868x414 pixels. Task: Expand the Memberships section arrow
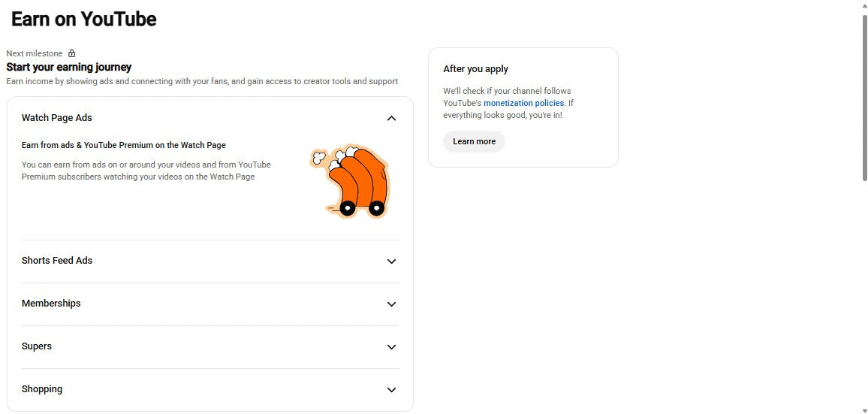(391, 304)
